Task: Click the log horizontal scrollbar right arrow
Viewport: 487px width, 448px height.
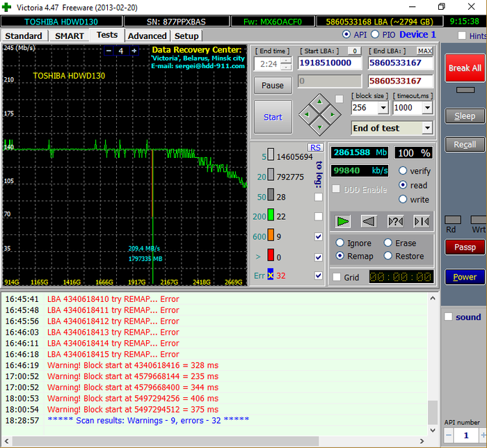Action: point(422,441)
